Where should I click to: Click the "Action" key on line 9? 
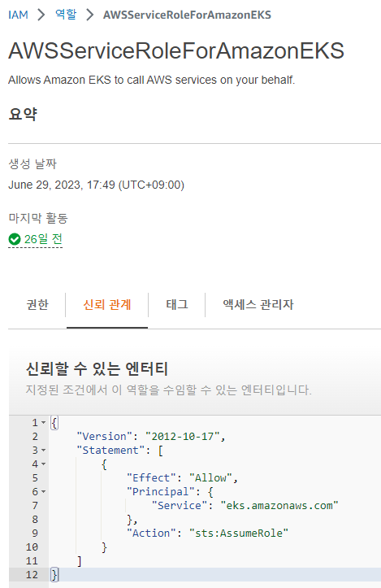(151, 534)
